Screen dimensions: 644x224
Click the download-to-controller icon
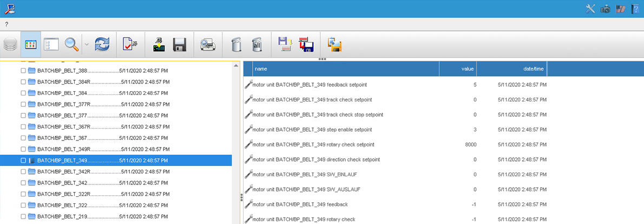tap(159, 44)
